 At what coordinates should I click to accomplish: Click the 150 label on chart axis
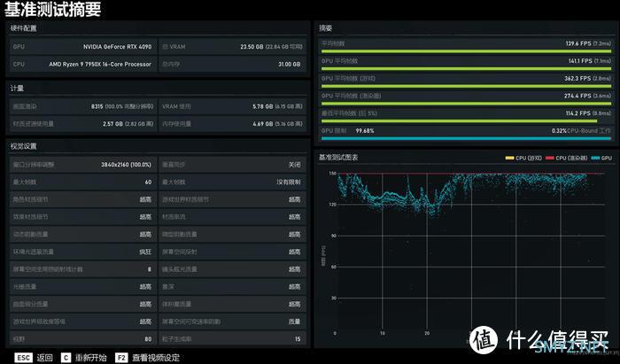(332, 173)
